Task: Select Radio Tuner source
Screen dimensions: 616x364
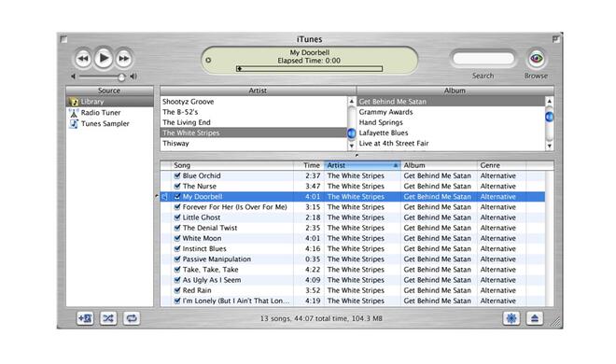Action: point(109,113)
